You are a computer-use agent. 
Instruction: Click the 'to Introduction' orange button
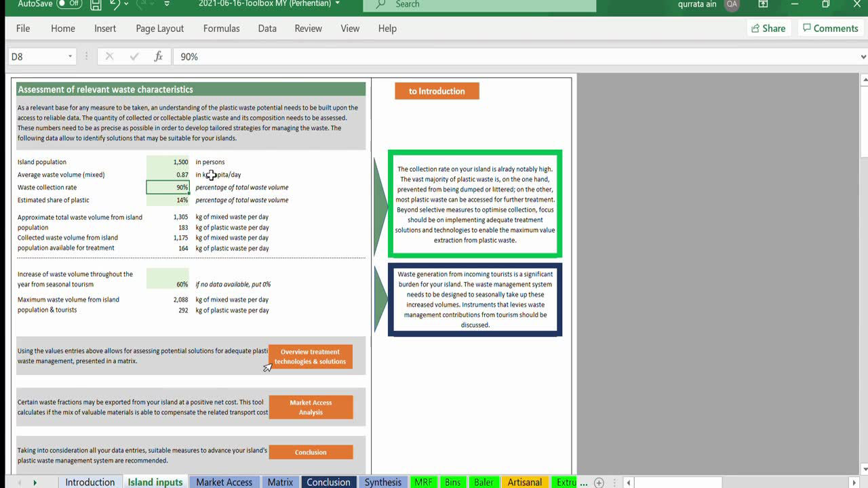click(437, 91)
